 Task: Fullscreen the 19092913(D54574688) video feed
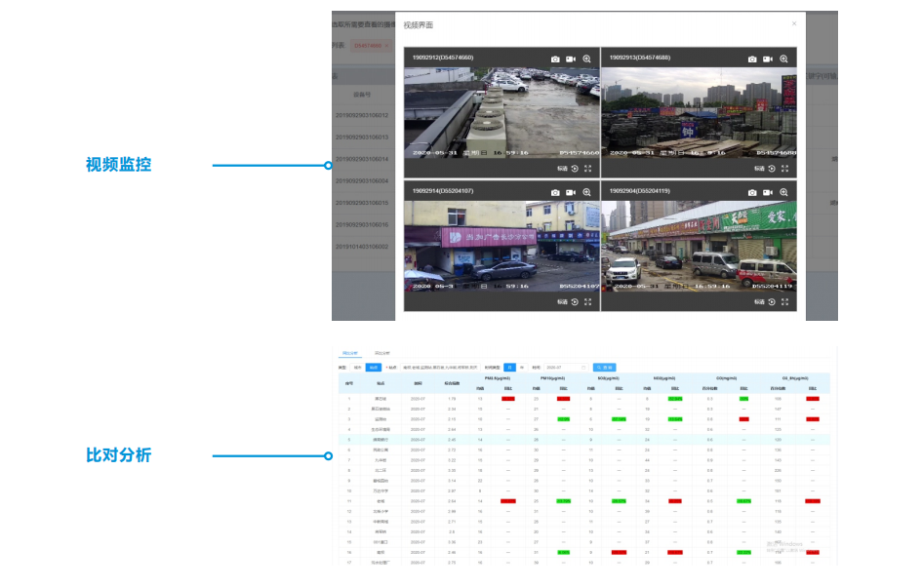[784, 169]
